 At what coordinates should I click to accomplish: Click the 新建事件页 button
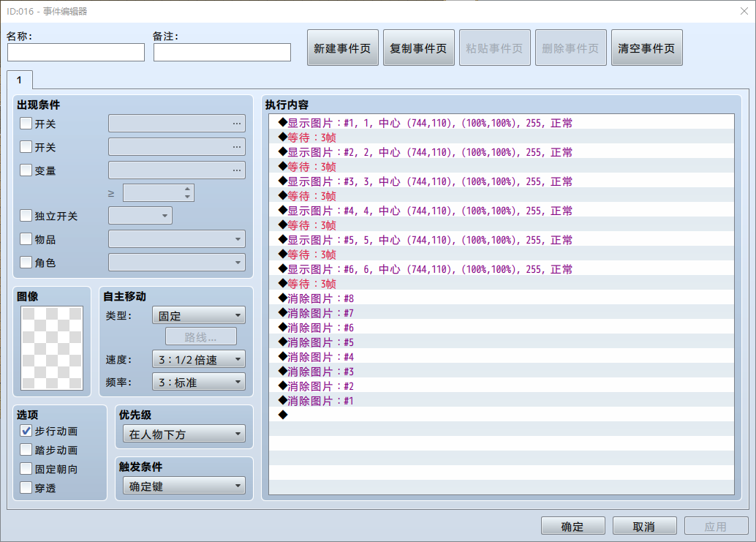pyautogui.click(x=342, y=48)
